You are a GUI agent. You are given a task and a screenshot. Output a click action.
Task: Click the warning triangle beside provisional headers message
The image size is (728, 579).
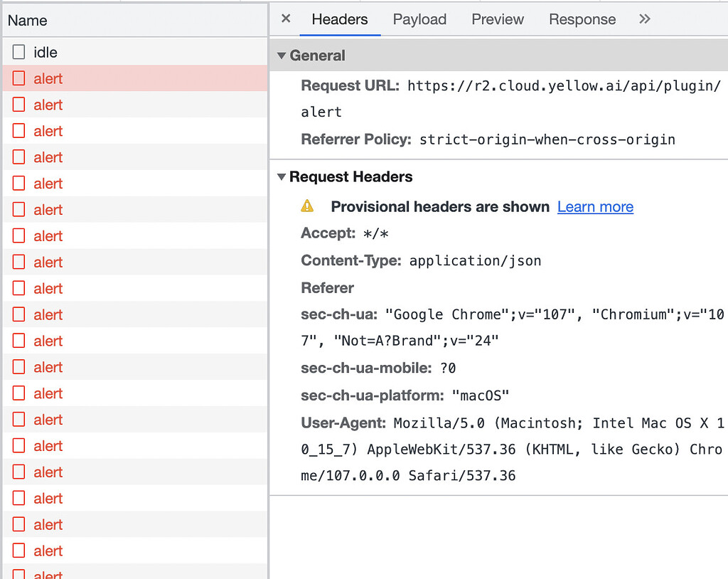[307, 206]
